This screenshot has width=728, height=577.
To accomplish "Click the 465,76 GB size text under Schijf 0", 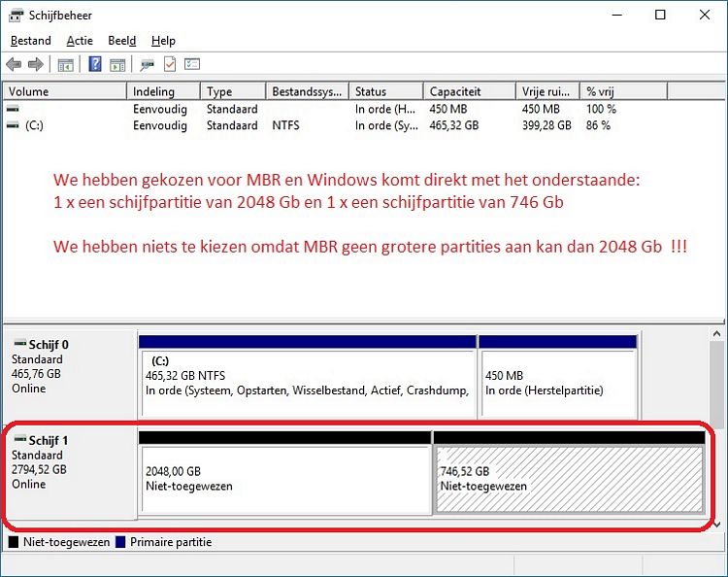I will (x=36, y=374).
